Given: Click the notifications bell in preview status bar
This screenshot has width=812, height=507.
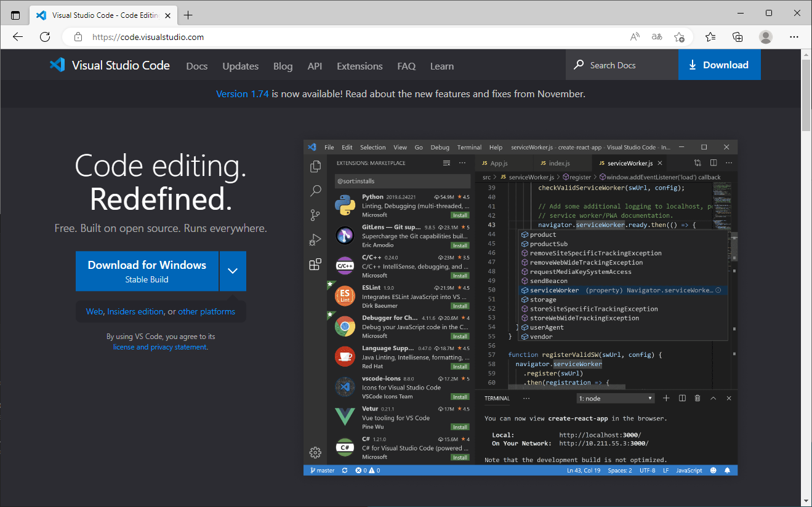Looking at the screenshot, I should pyautogui.click(x=727, y=470).
